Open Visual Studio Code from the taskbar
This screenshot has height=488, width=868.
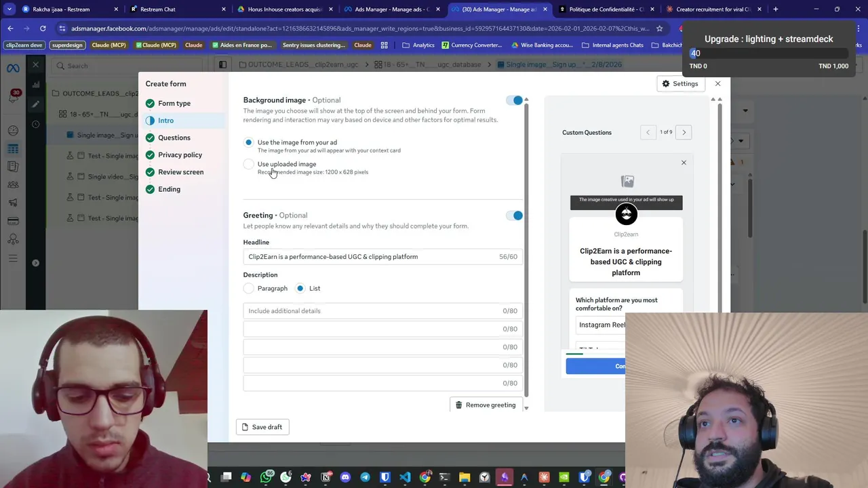click(x=405, y=477)
